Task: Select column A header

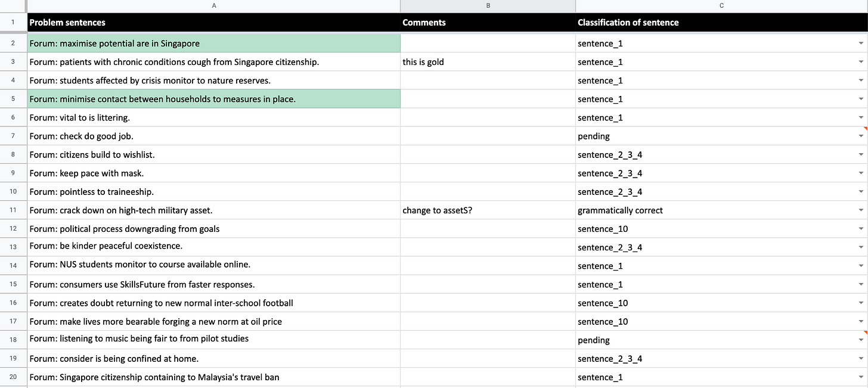Action: click(213, 6)
